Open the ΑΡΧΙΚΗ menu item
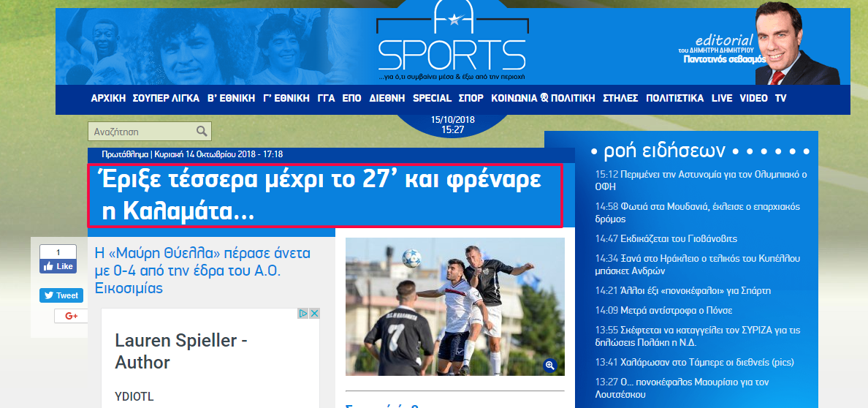 (108, 98)
